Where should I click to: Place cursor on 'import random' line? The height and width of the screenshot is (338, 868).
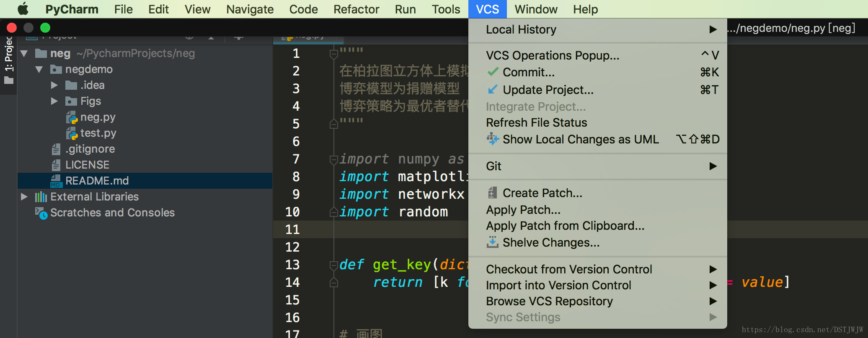(x=394, y=212)
